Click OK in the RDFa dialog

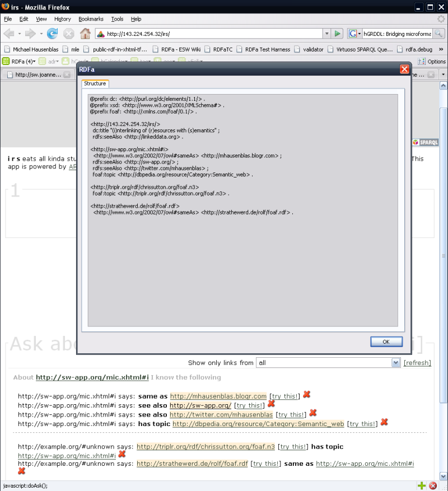386,342
